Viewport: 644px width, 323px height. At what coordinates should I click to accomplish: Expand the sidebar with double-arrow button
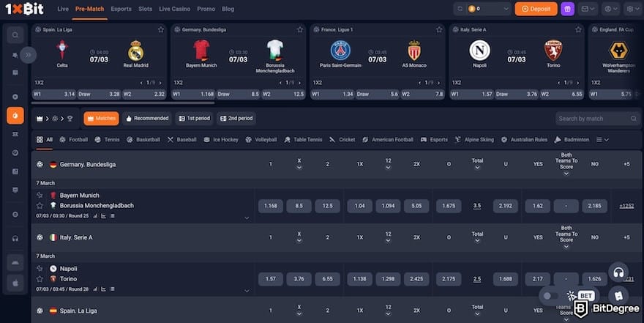tap(28, 55)
